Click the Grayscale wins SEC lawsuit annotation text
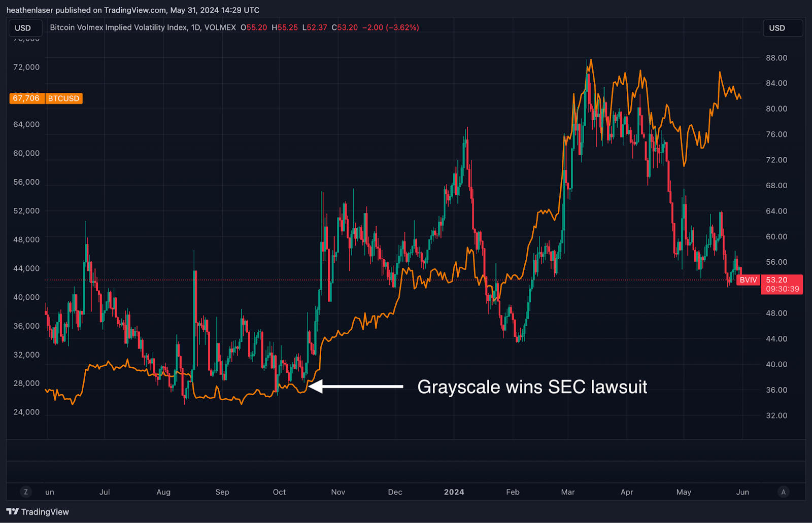The width and height of the screenshot is (812, 523). [532, 387]
